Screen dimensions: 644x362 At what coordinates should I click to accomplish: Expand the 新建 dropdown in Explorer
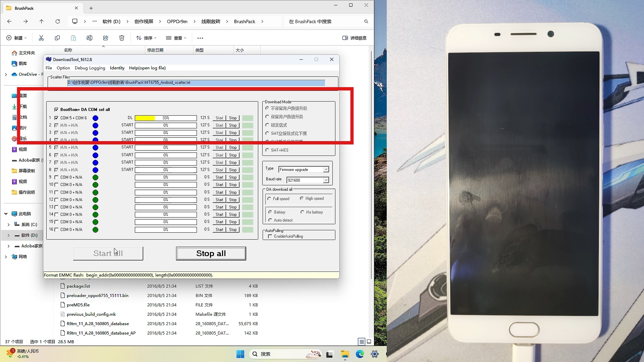16,38
